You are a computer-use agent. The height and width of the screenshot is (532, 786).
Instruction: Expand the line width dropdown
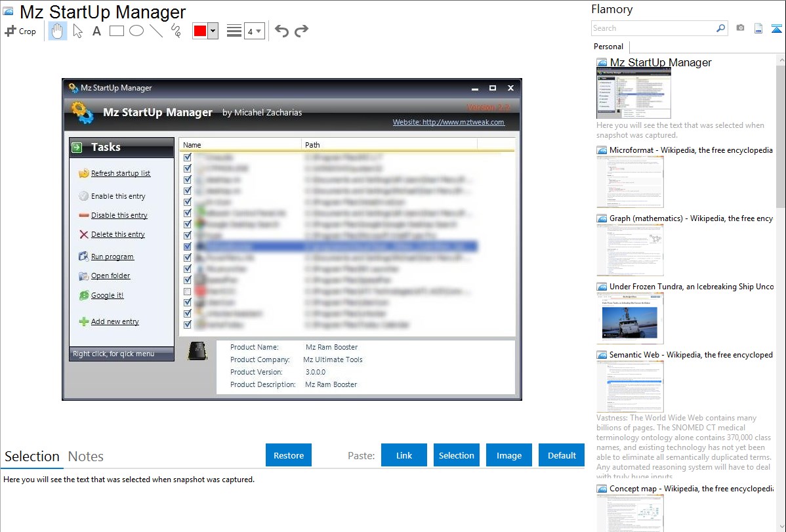point(254,31)
